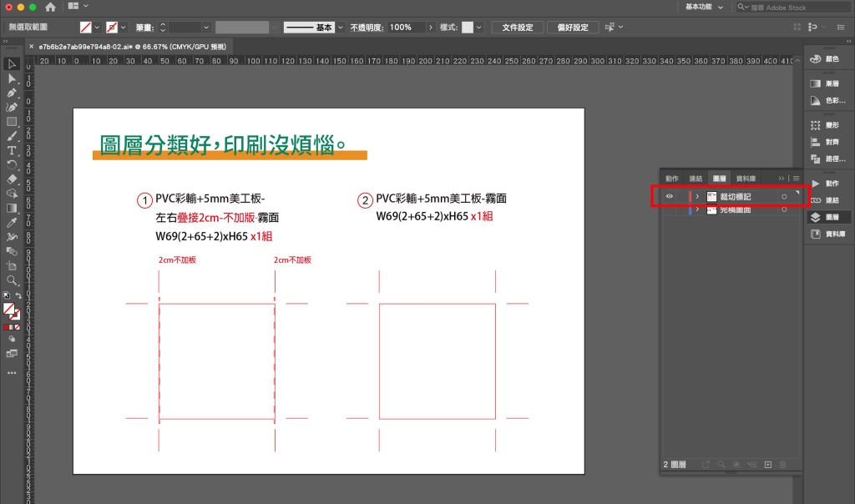The image size is (855, 504).
Task: Switch to the 資料庫 panel tab
Action: tap(746, 179)
